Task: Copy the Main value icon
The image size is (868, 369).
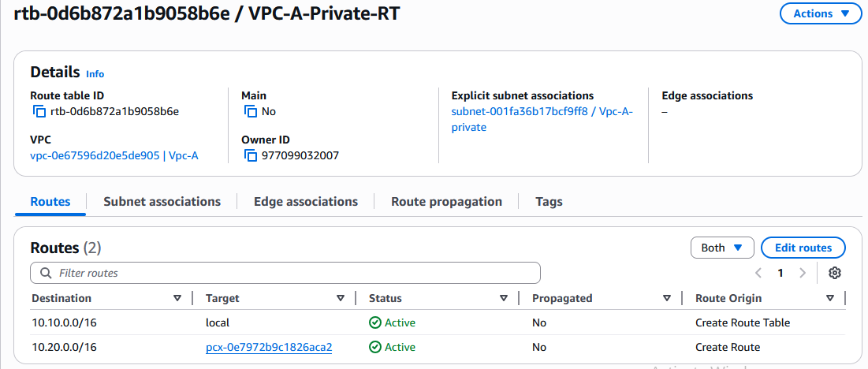Action: pyautogui.click(x=250, y=112)
